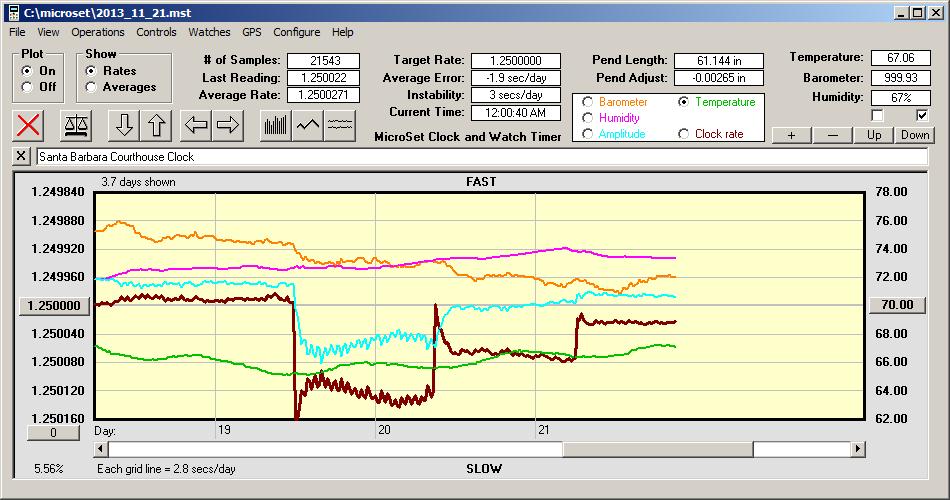Screen dimensions: 950x500
Task: Click the 'Each grid line = 2.8 secs/day' text
Action: pos(166,468)
